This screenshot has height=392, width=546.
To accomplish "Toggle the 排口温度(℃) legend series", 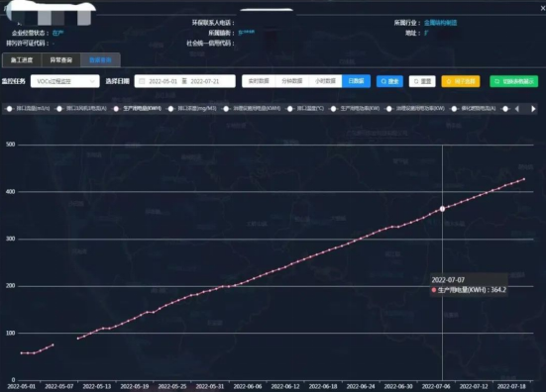I will [305, 109].
